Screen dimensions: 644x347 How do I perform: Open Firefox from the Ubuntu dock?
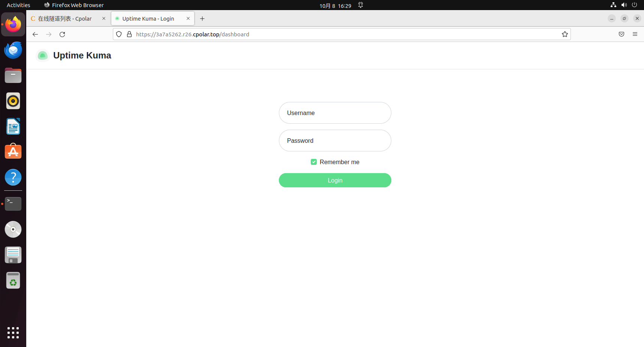(13, 24)
